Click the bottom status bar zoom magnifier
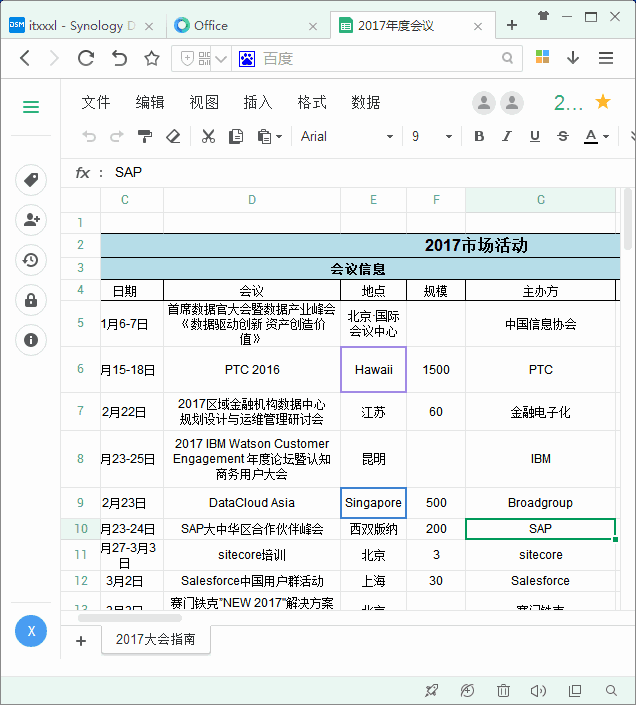 pos(611,690)
